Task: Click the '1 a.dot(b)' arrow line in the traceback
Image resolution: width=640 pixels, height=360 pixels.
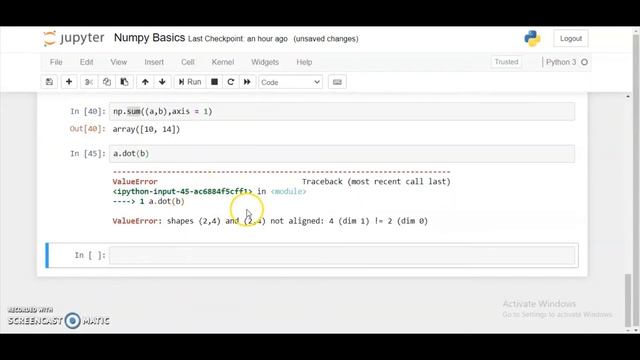Action: click(x=149, y=201)
